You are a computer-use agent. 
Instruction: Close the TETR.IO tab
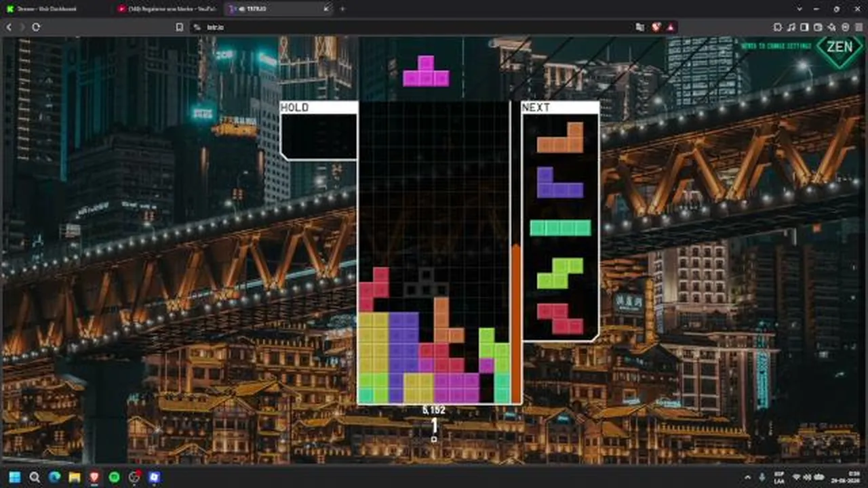click(x=326, y=9)
